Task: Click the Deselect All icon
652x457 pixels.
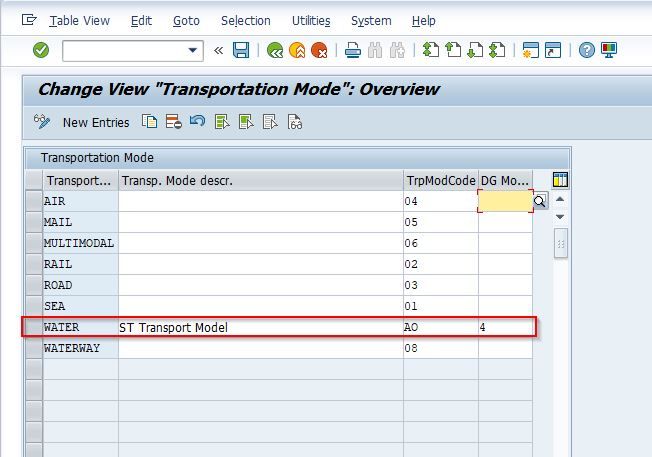Action: click(x=270, y=122)
